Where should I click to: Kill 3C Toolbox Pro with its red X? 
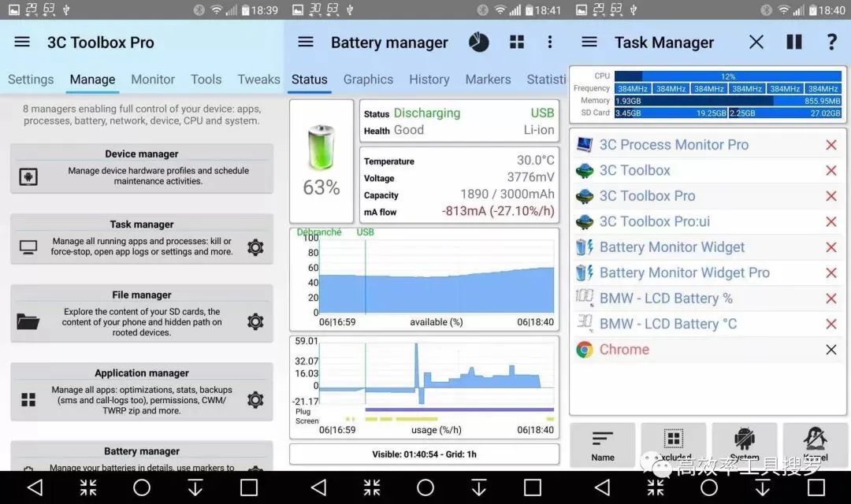[831, 196]
